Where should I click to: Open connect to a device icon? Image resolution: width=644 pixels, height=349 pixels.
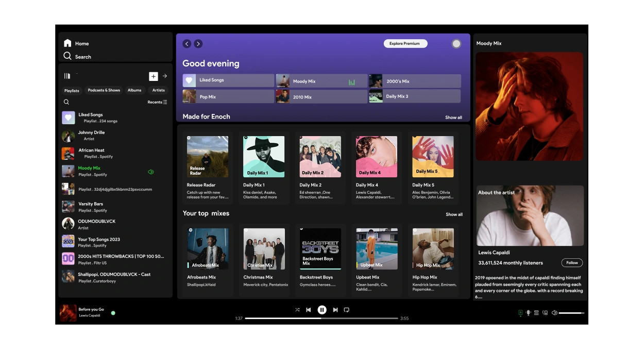click(x=545, y=313)
